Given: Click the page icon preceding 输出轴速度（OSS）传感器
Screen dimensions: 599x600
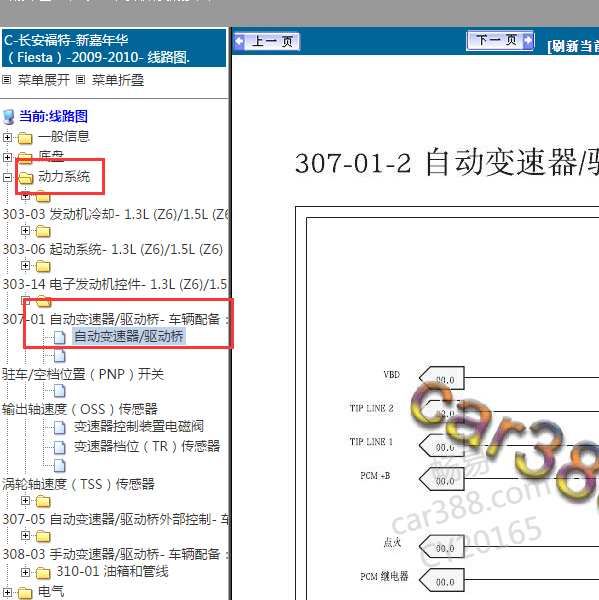Looking at the screenshot, I should (59, 391).
